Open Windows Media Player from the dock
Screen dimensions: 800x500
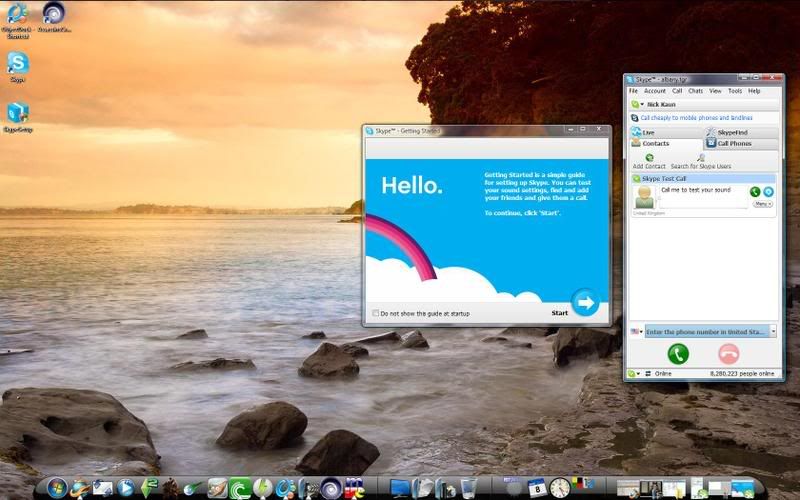tap(126, 489)
